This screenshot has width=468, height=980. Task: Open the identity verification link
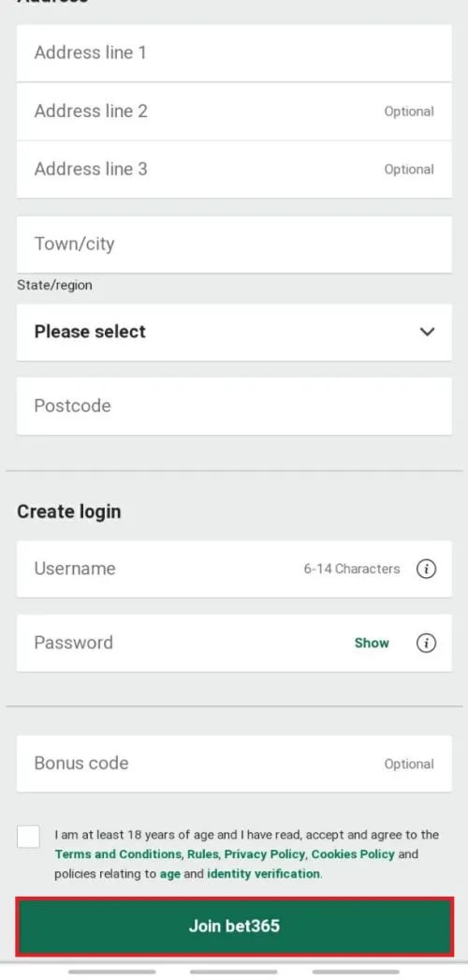click(263, 874)
